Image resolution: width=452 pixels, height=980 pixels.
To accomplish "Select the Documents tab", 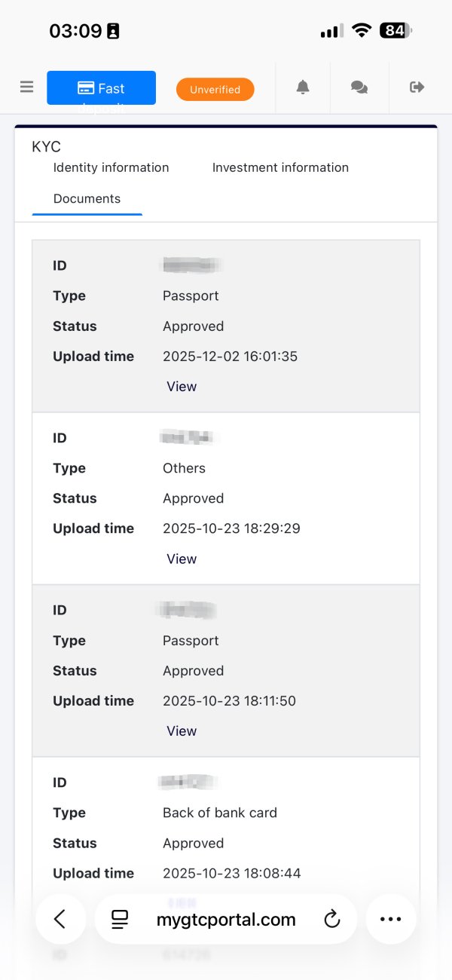I will click(x=87, y=199).
